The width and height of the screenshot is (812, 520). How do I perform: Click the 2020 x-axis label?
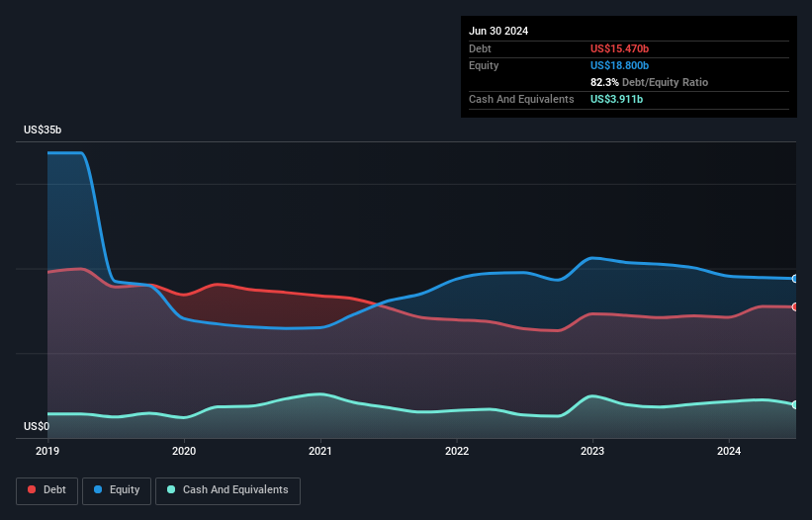tap(184, 451)
